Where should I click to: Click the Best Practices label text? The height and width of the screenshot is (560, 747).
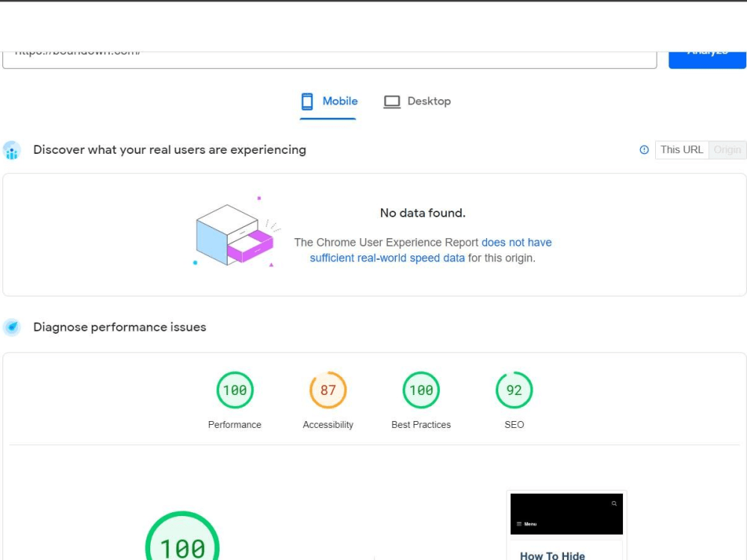click(421, 424)
